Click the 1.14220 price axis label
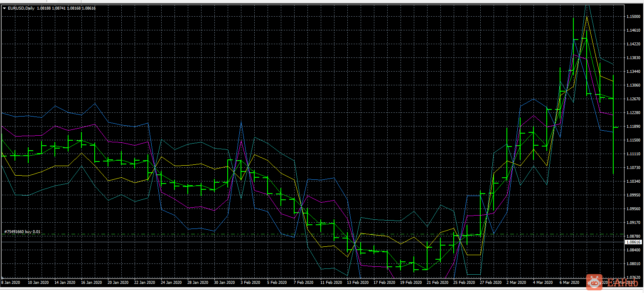The image size is (644, 293). [x=633, y=44]
